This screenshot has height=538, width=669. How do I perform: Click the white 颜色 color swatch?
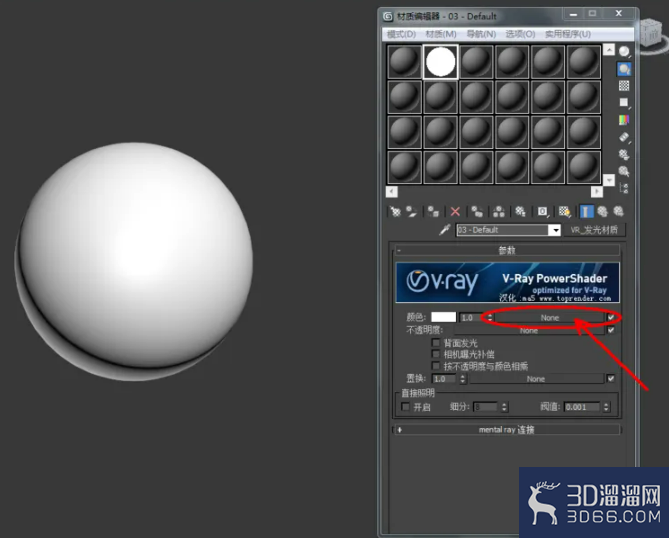pyautogui.click(x=443, y=317)
